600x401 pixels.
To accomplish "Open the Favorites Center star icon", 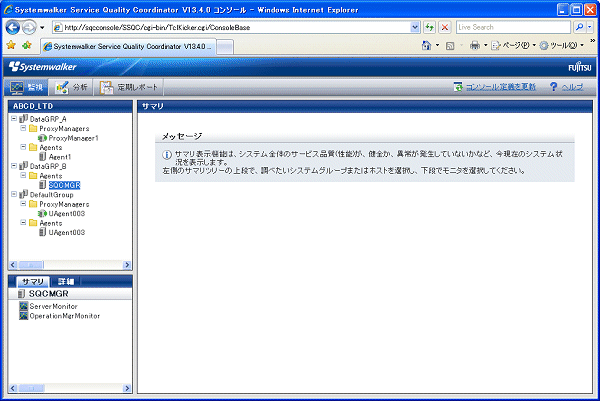I will pos(11,46).
